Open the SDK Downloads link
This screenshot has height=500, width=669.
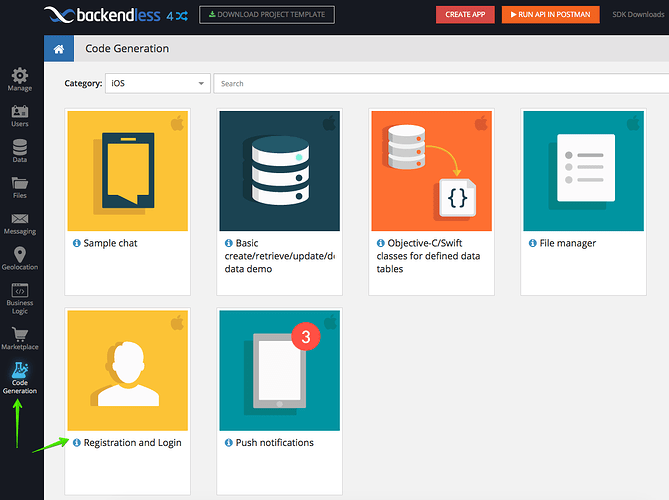tap(638, 15)
